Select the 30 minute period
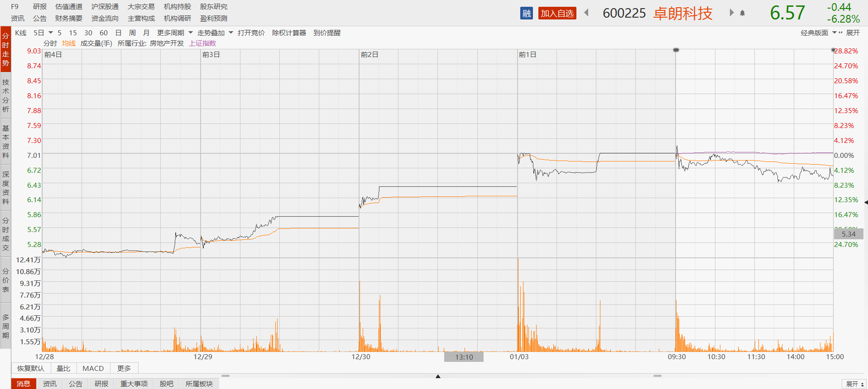868x389 pixels. (x=88, y=33)
